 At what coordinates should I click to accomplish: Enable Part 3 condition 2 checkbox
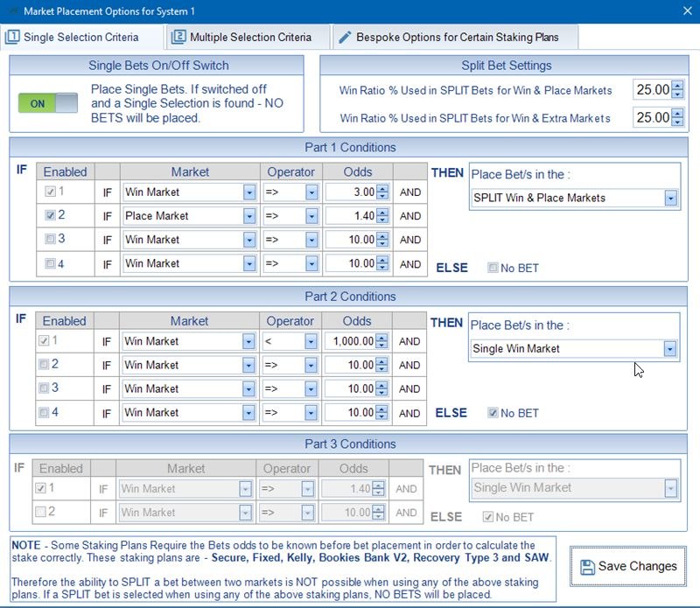pyautogui.click(x=40, y=512)
